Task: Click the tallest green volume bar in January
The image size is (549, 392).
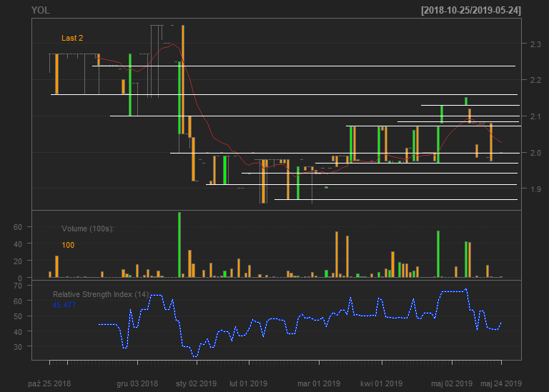Action: [179, 245]
